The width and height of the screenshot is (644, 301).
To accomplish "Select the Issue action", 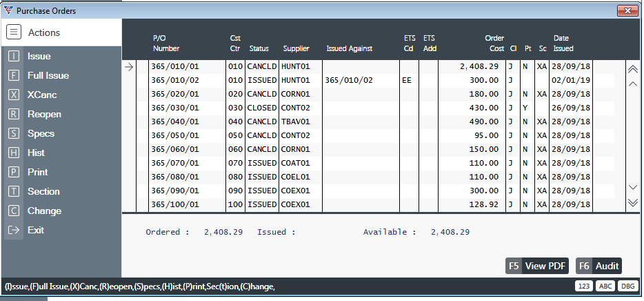I will 39,57.
